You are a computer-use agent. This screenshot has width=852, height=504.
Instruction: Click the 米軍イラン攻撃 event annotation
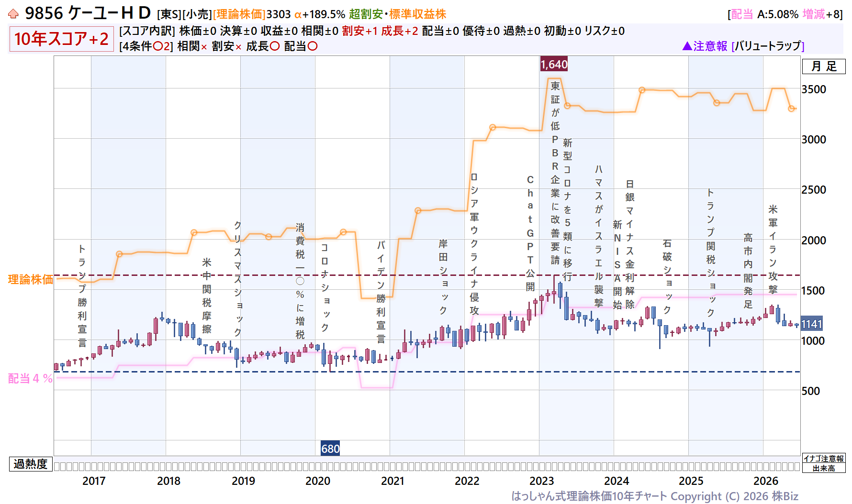tap(773, 249)
